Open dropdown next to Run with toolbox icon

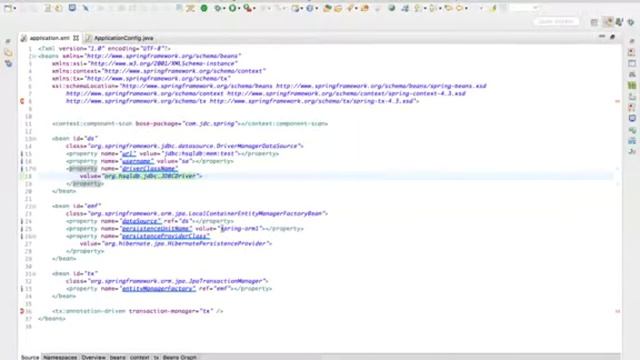(254, 8)
